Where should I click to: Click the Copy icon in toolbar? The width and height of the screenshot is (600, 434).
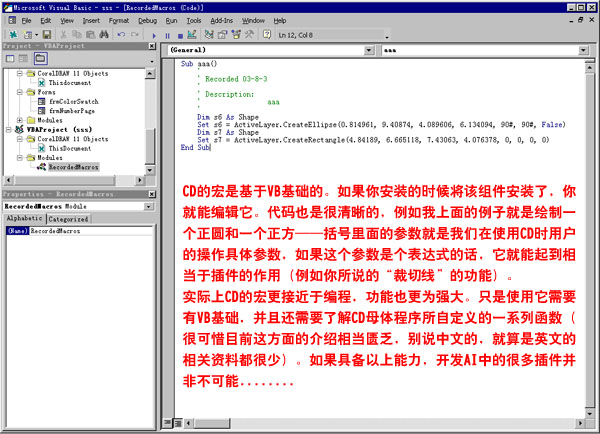[77, 35]
